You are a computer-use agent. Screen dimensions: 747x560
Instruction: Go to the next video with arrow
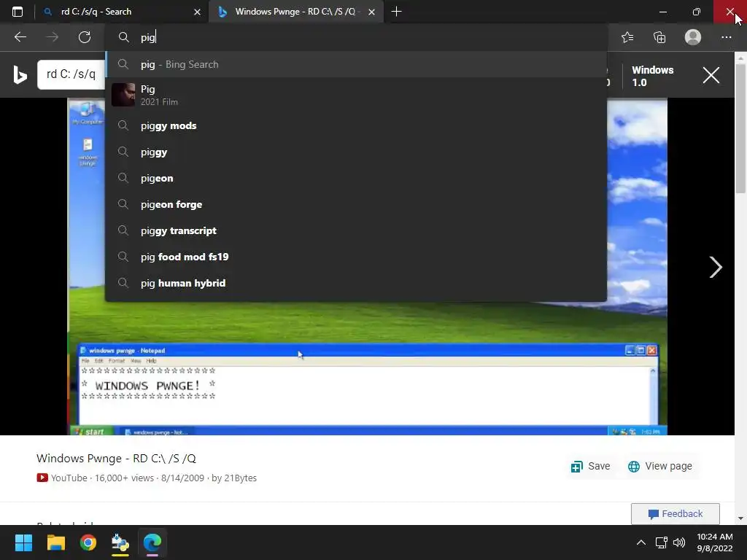click(715, 267)
